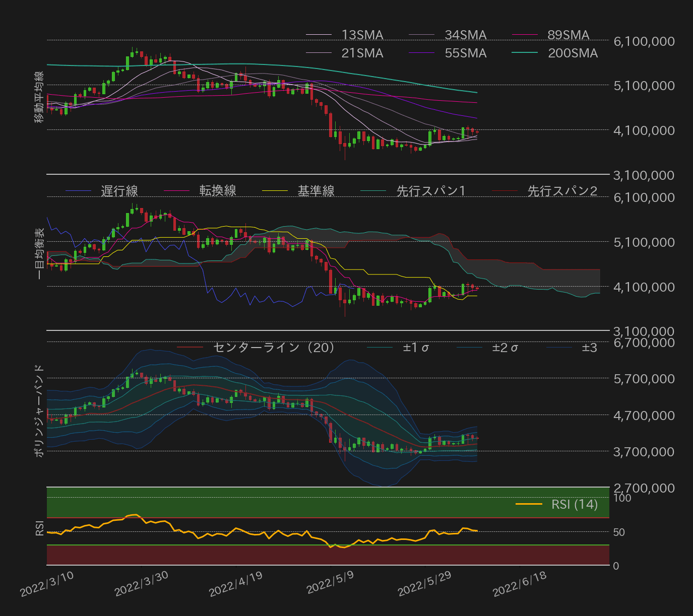
Task: Click the blue 遅行線 legend line
Action: coord(78,190)
